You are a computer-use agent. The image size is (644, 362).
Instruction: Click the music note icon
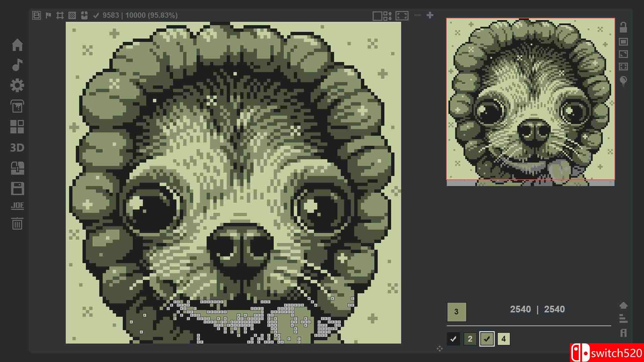(17, 65)
